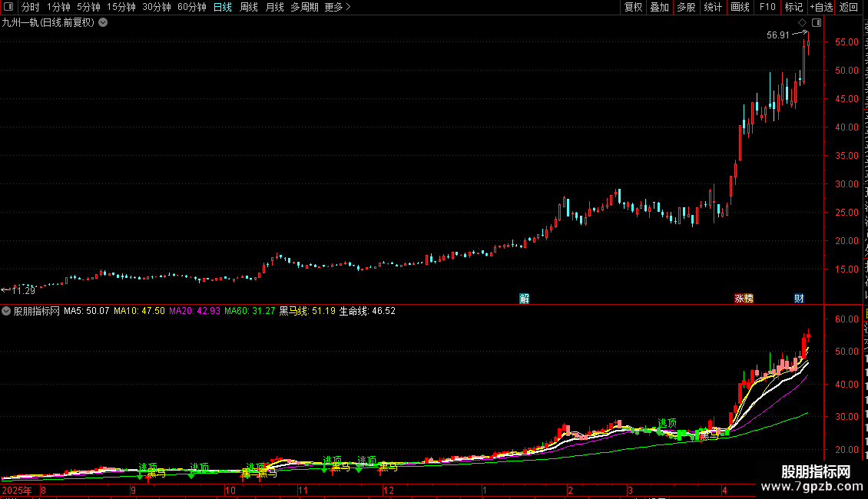The height and width of the screenshot is (499, 868).
Task: Click the diamond icon above the chart
Action: [802, 23]
